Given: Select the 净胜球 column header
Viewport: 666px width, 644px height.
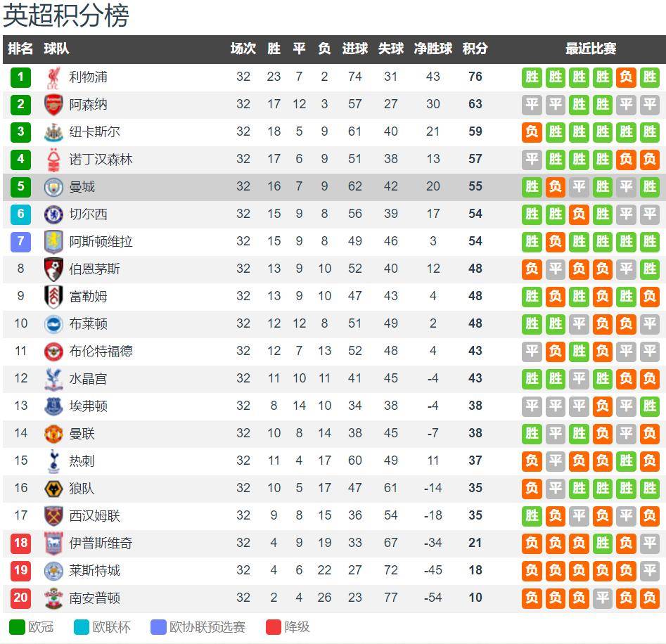Looking at the screenshot, I should click(x=433, y=49).
